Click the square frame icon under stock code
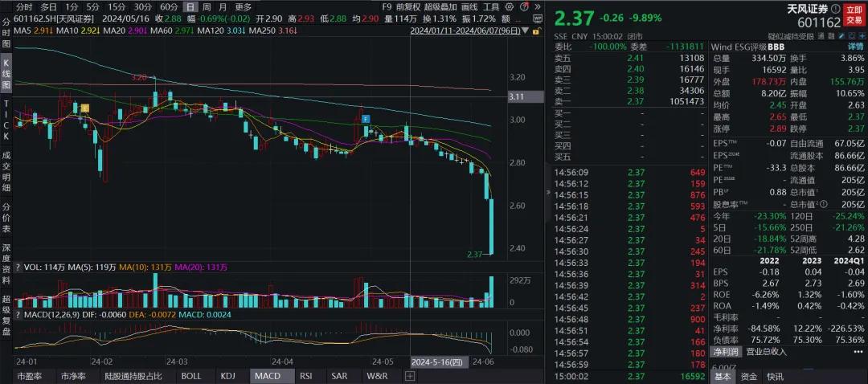Screen dimensions: 868x384 [852, 36]
